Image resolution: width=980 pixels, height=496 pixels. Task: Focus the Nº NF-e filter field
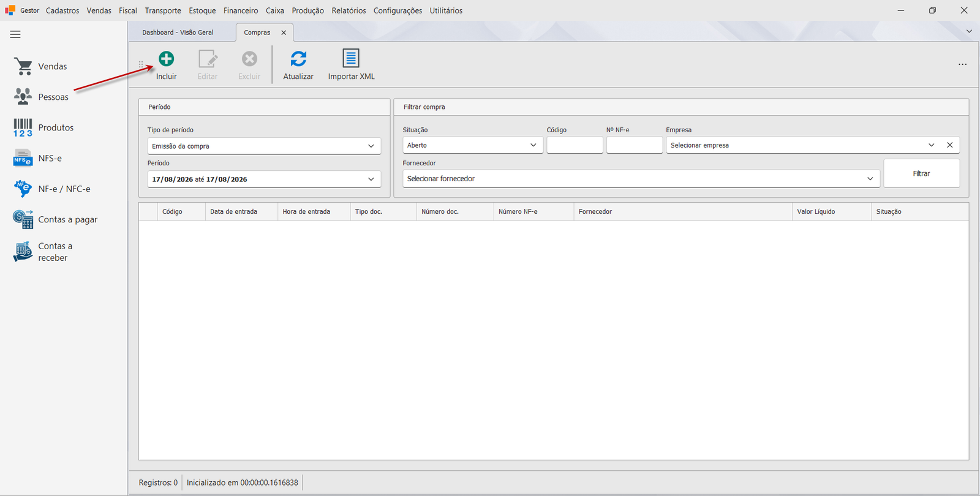(x=634, y=145)
